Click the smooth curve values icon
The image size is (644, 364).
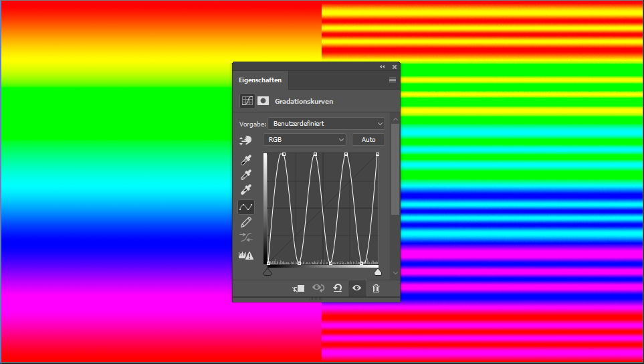pos(245,238)
